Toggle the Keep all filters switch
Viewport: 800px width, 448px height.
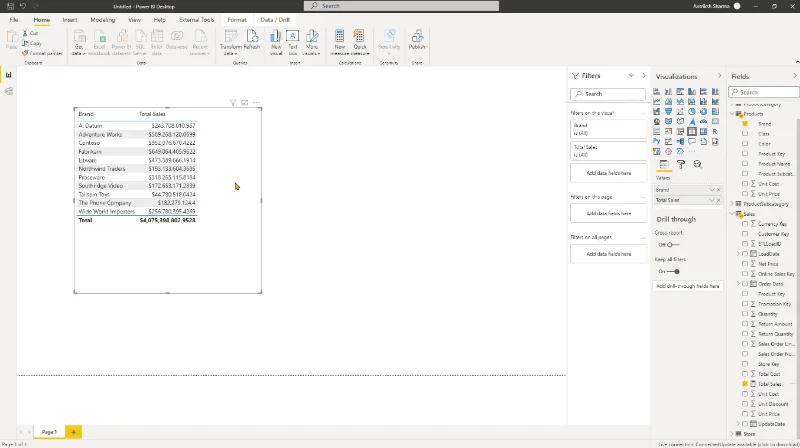pos(673,271)
